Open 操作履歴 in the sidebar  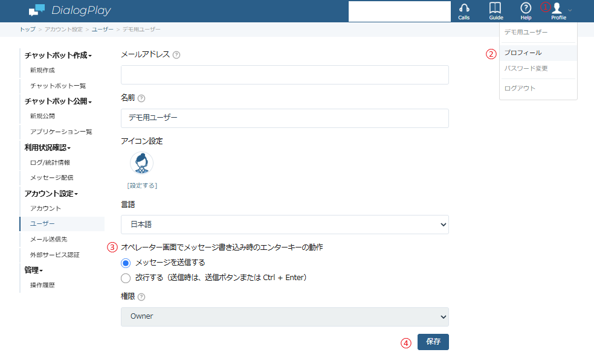(x=42, y=286)
